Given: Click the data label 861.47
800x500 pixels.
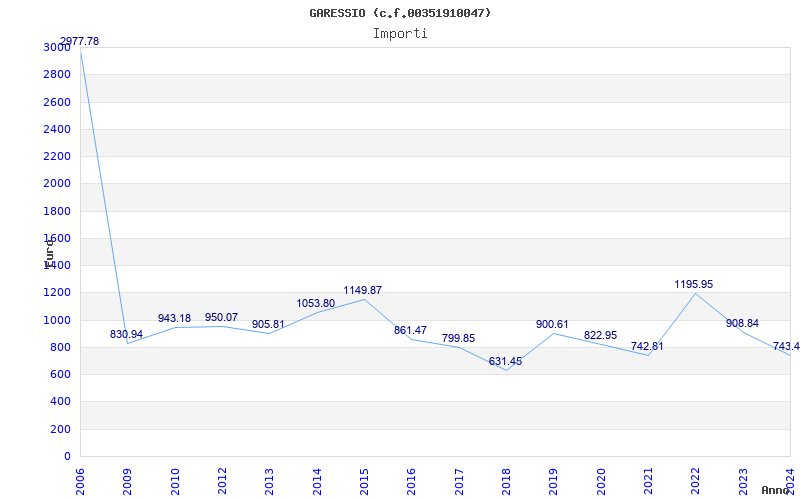Looking at the screenshot, I should click(x=410, y=330).
